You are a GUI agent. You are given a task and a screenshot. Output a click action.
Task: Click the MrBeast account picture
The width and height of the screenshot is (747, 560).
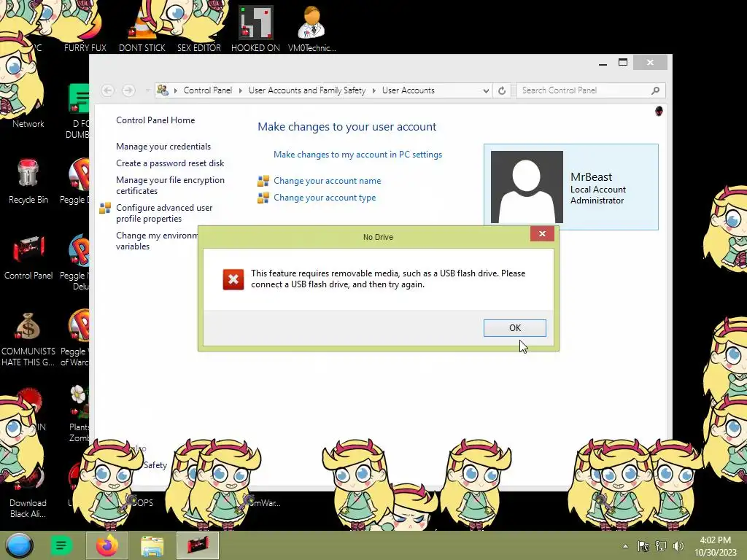point(527,187)
